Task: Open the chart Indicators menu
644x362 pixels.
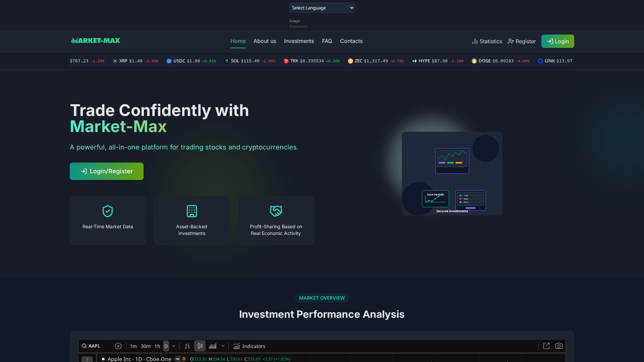Action: pyautogui.click(x=249, y=346)
